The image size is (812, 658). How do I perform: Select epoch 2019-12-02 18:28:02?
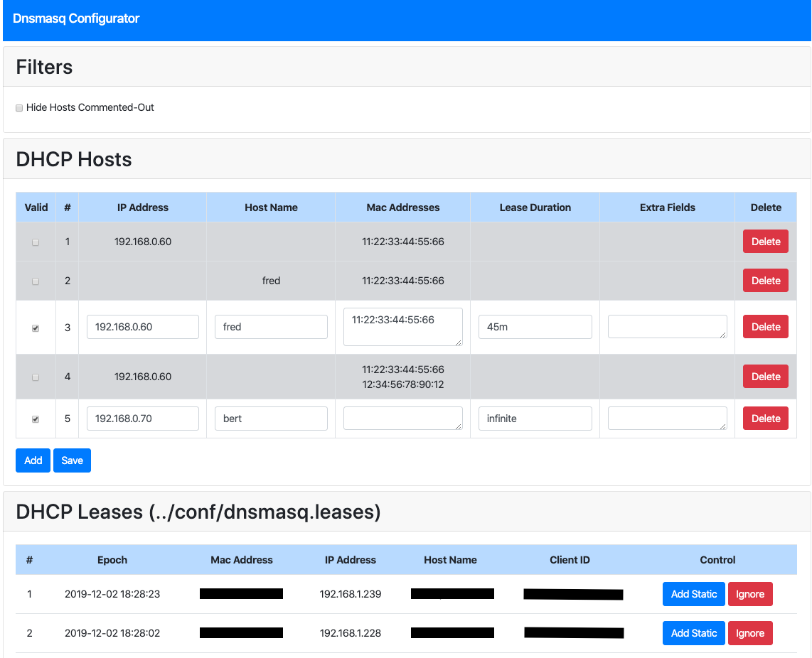pyautogui.click(x=112, y=633)
